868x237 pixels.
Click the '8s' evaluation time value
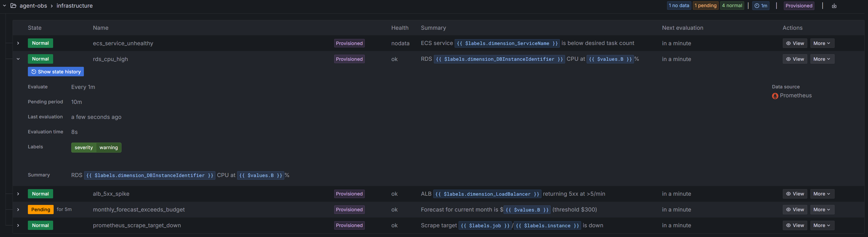(74, 132)
